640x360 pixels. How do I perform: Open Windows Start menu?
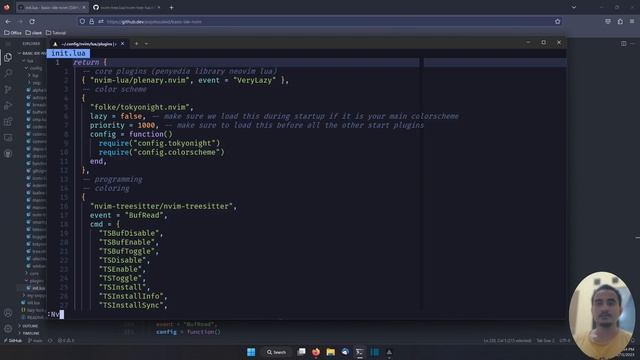tap(251, 352)
